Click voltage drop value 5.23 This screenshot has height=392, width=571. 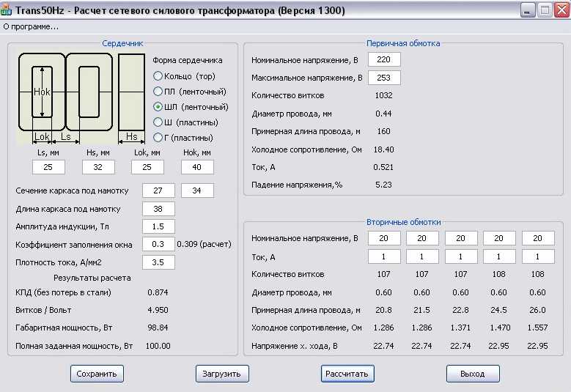[383, 185]
